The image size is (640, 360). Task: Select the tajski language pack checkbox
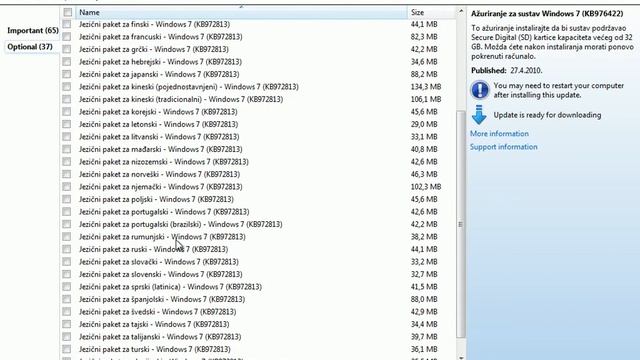point(67,324)
